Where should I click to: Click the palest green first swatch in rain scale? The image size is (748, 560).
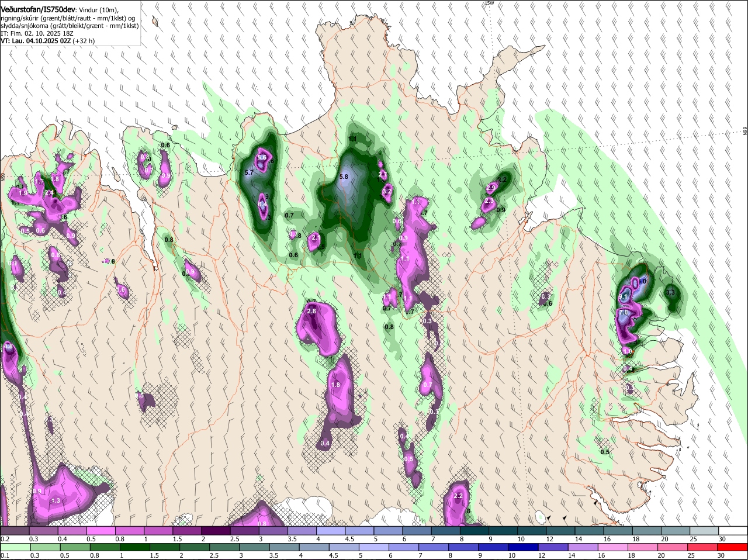(15, 547)
